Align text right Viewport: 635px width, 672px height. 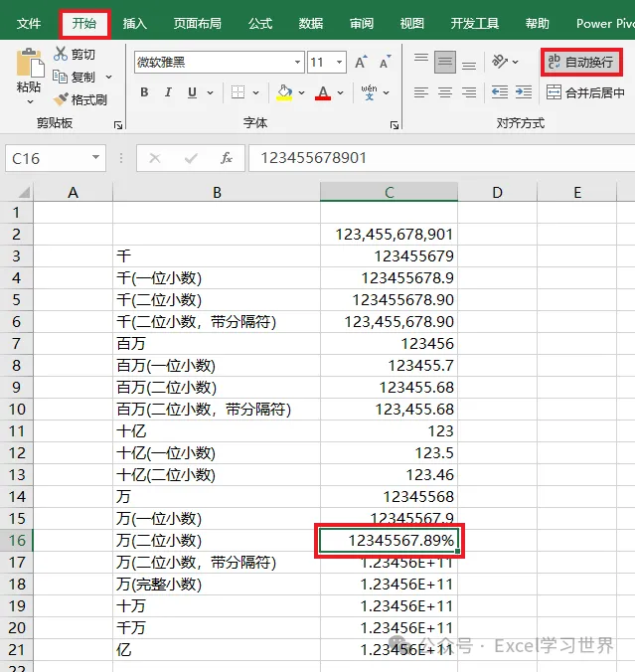pos(469,92)
